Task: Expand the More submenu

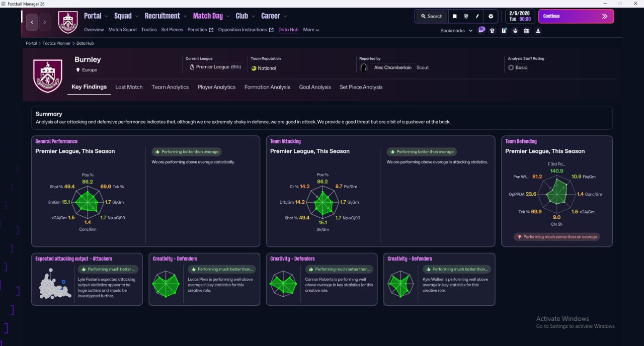Action: coord(311,30)
